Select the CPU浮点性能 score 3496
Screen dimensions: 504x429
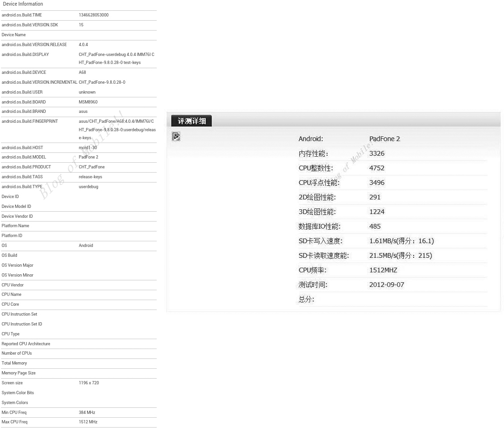(377, 183)
